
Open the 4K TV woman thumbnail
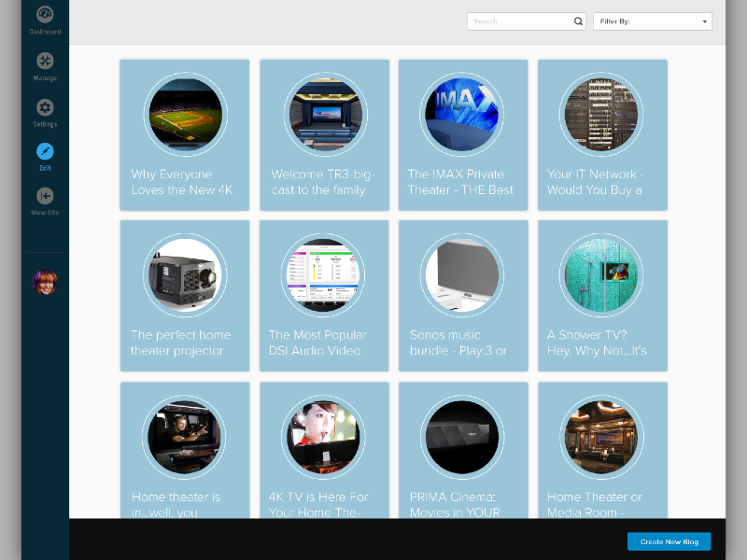point(323,437)
